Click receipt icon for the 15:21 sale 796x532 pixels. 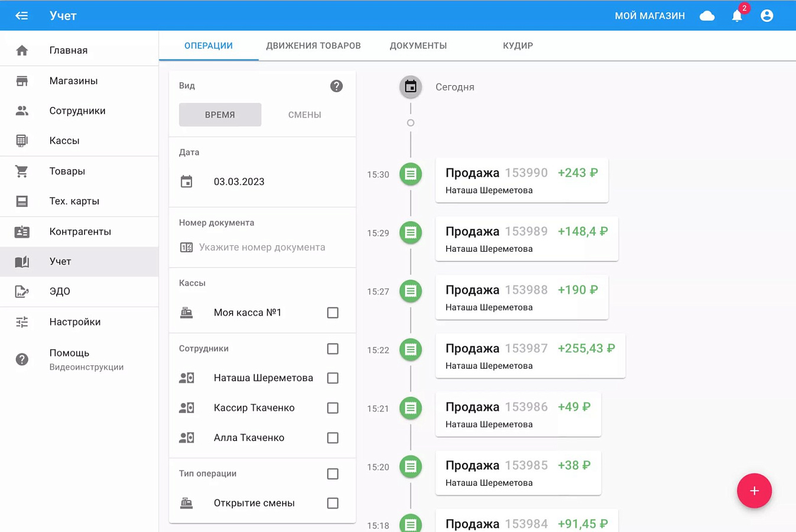pyautogui.click(x=411, y=408)
